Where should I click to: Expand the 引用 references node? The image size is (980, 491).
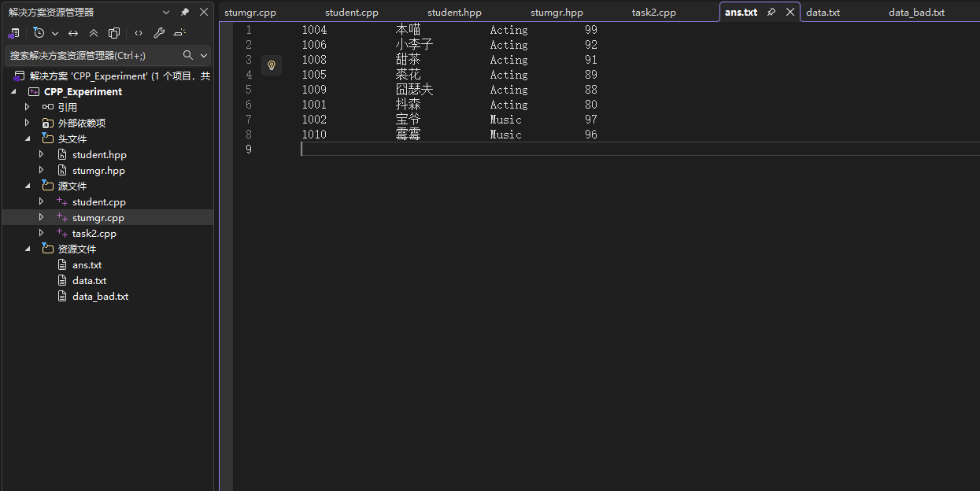coord(28,107)
